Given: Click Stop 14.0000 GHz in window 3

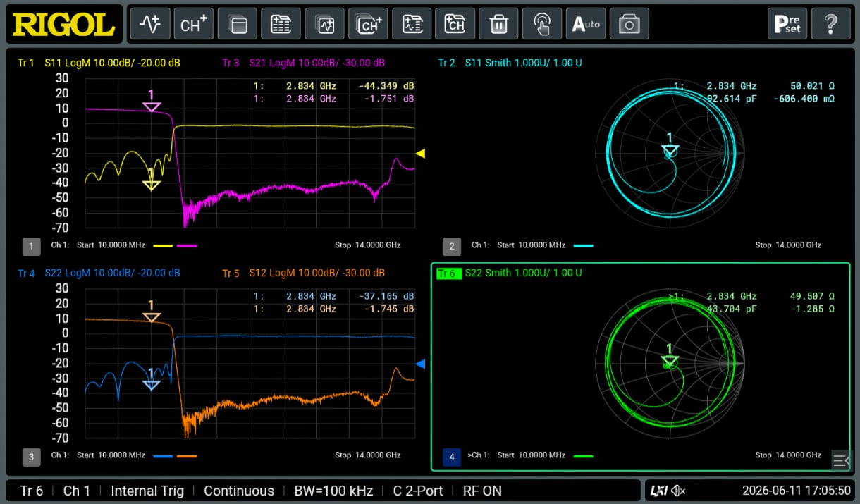Looking at the screenshot, I should pos(367,455).
